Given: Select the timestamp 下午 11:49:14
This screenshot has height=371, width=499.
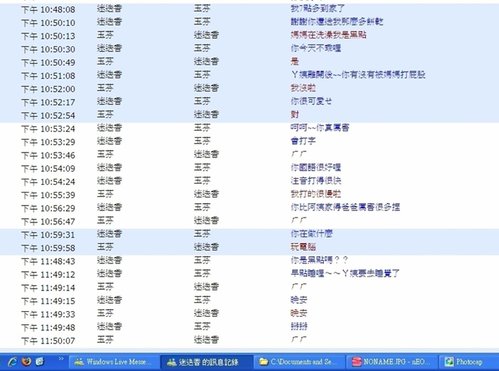Looking at the screenshot, I should [48, 288].
